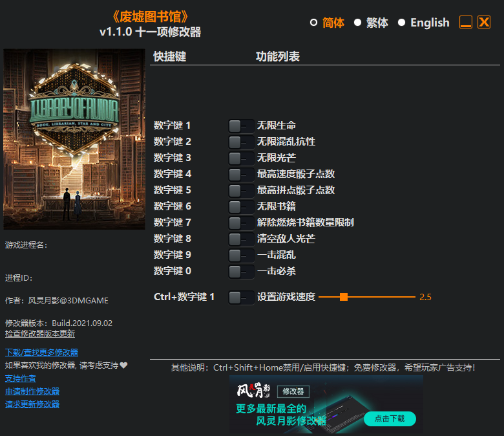504x436 pixels.
Task: Click 作者 风灵月影@3DMGAME text
Action: pyautogui.click(x=57, y=301)
